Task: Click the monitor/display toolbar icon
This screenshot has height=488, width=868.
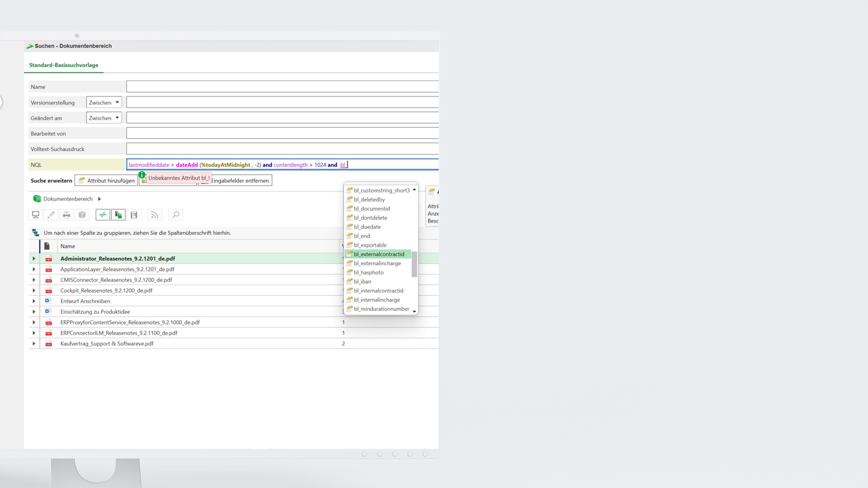Action: [35, 215]
